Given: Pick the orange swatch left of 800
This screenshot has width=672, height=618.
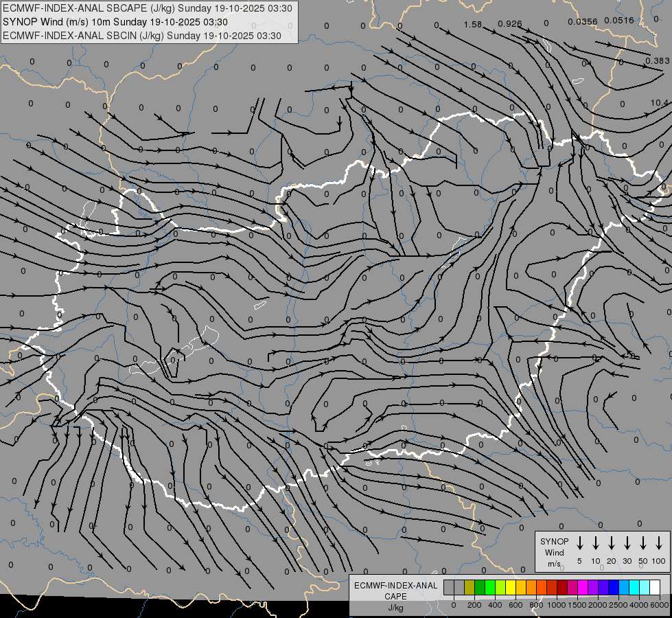Looking at the screenshot, I should pyautogui.click(x=531, y=587).
